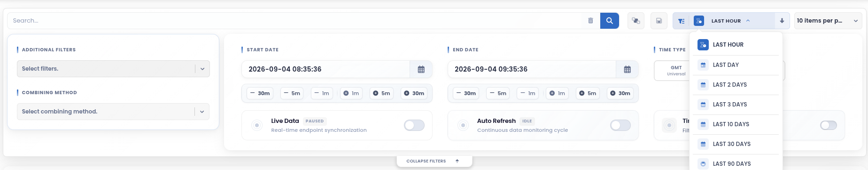This screenshot has width=868, height=170.
Task: Click the save filter disk icon
Action: tap(659, 21)
